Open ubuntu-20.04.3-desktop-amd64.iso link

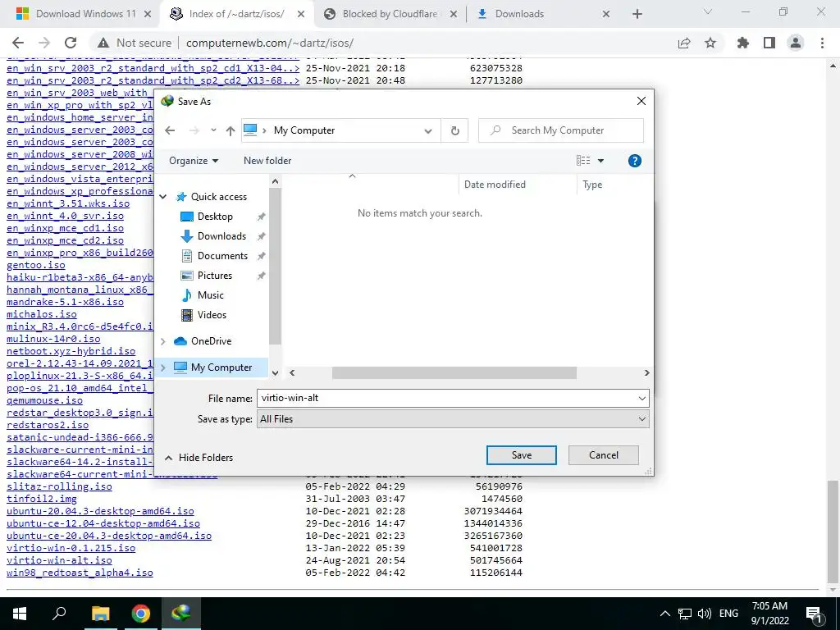[100, 511]
